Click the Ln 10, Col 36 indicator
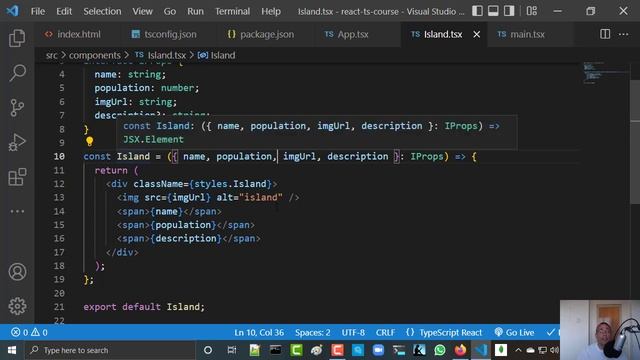Viewport: 640px width, 360px height. (259, 333)
